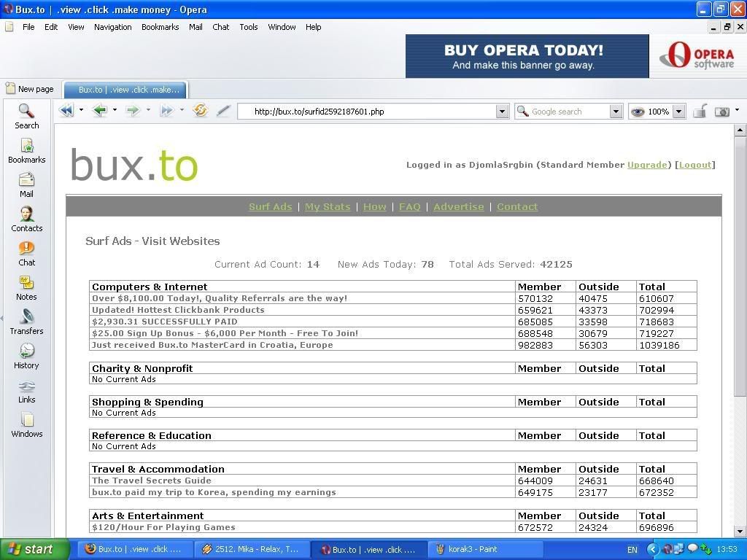
Task: Open the Contact link
Action: pos(517,206)
